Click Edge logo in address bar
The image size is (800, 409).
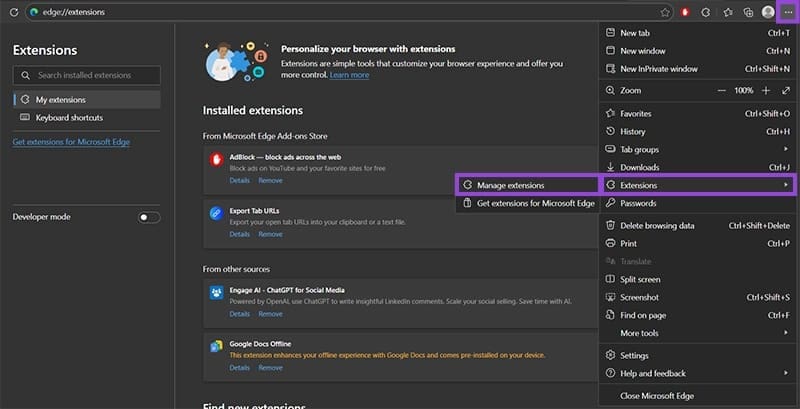(34, 12)
